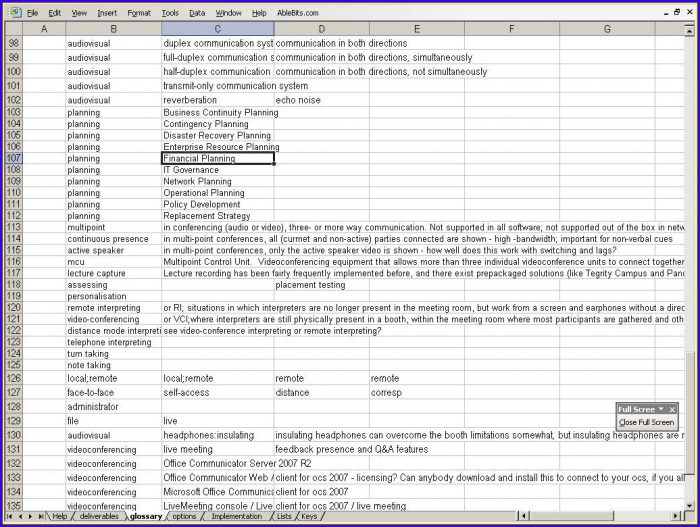Select cell 'Policy Development'

point(217,204)
